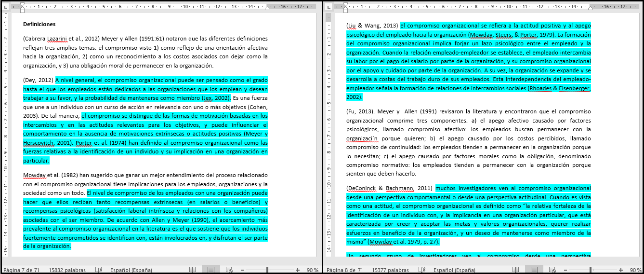This screenshot has height=274, width=644.
Task: Click tab selector at left ruler corner
Action: coord(6,7)
